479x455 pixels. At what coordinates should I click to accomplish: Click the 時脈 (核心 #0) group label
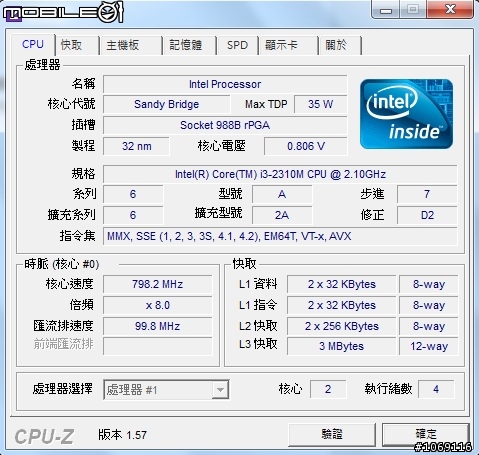pyautogui.click(x=62, y=264)
